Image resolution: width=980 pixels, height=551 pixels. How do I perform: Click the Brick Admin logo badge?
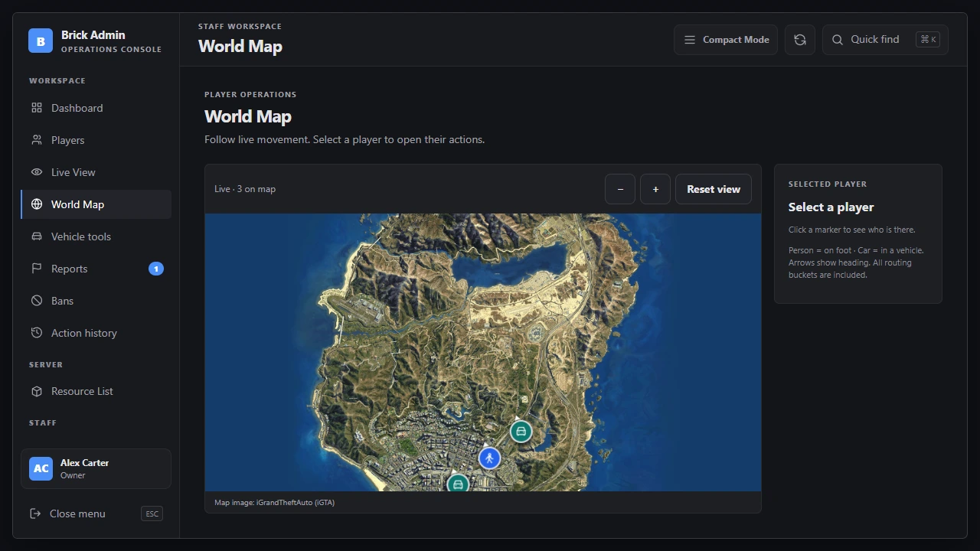pos(41,41)
